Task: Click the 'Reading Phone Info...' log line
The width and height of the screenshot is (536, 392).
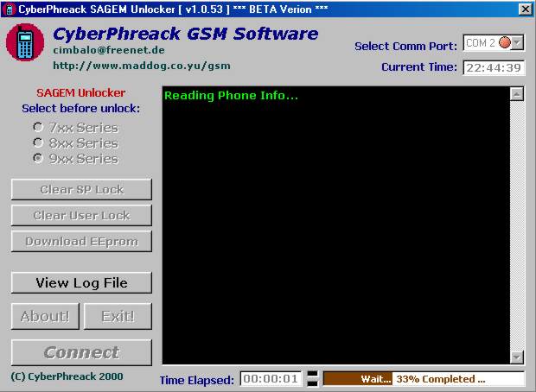Action: (231, 95)
